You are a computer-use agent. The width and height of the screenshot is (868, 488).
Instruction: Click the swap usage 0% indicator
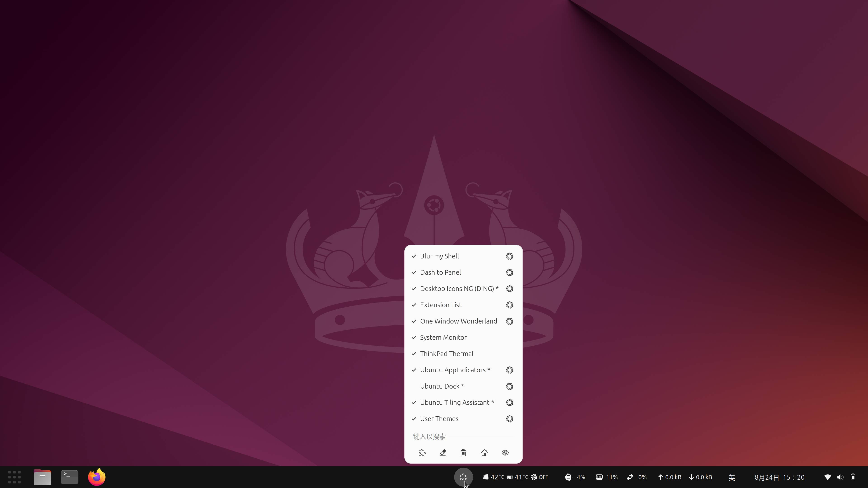click(637, 477)
